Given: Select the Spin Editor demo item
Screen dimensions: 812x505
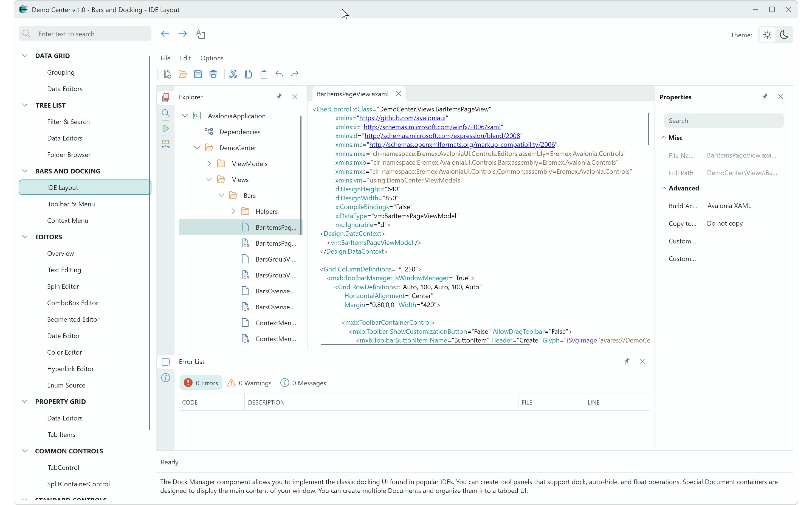Looking at the screenshot, I should 63,286.
